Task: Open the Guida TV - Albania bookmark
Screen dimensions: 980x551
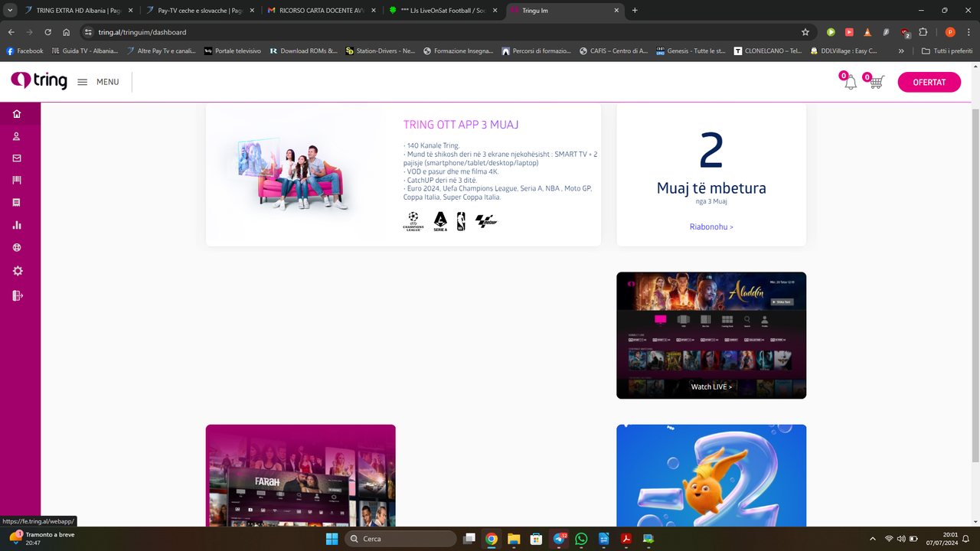Action: (84, 51)
